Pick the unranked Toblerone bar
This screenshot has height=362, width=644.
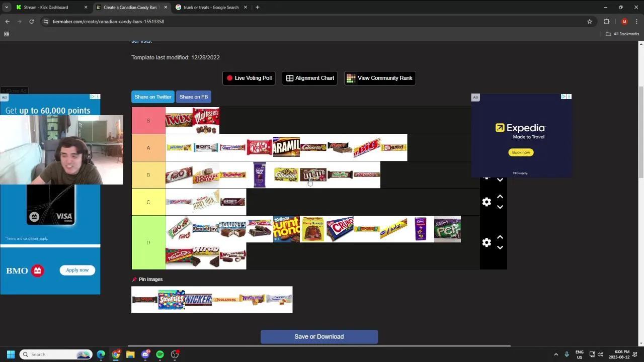tap(225, 300)
